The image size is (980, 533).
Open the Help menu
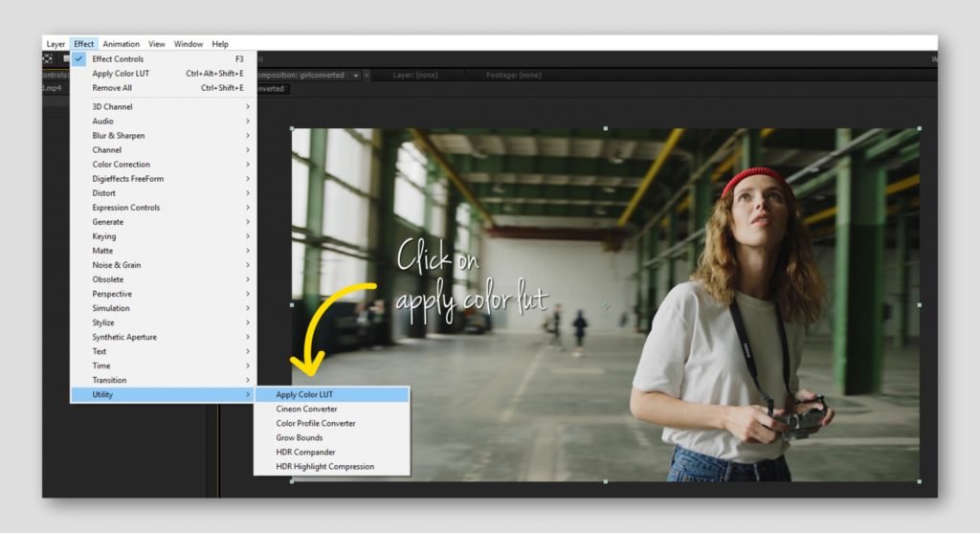tap(220, 44)
